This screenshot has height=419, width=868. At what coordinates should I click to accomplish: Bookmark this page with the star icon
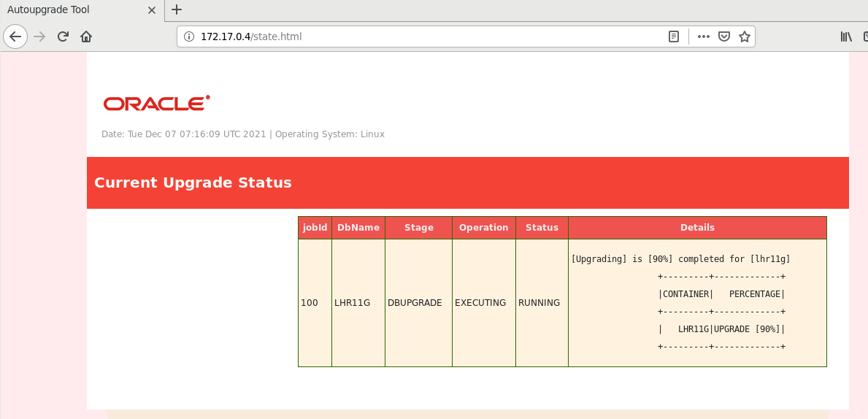(745, 36)
